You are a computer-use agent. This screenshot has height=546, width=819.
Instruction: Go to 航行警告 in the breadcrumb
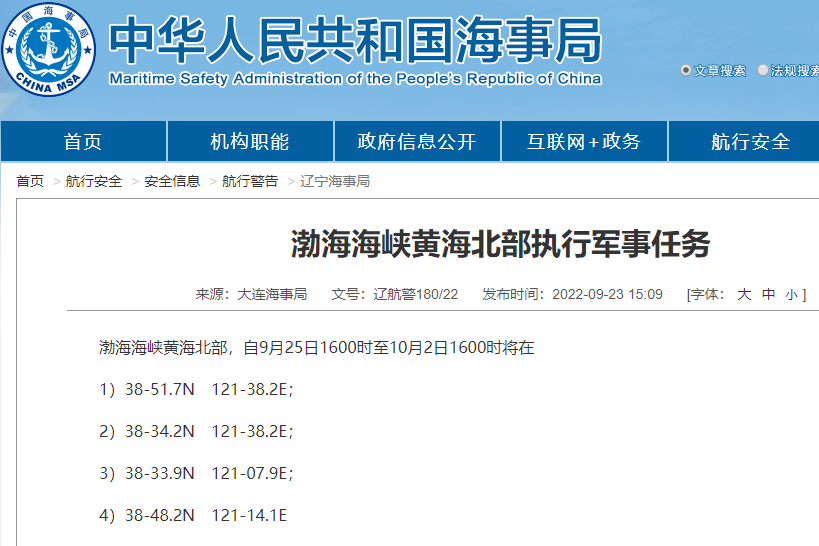point(250,181)
